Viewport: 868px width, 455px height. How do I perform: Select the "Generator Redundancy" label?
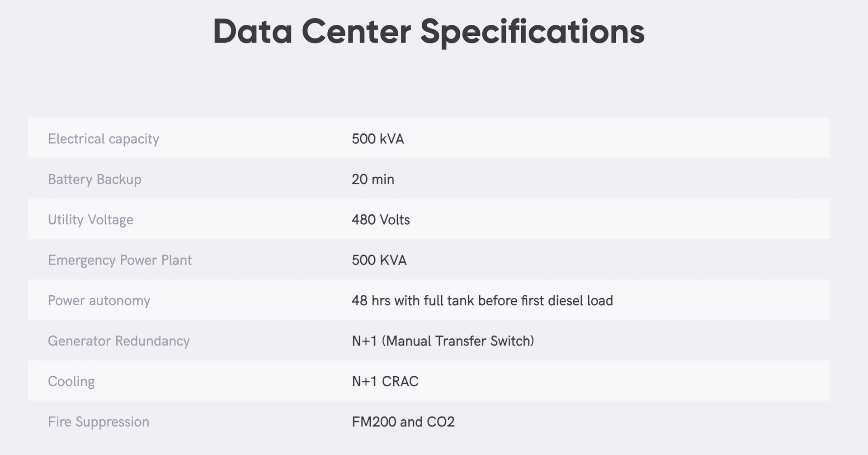tap(119, 341)
